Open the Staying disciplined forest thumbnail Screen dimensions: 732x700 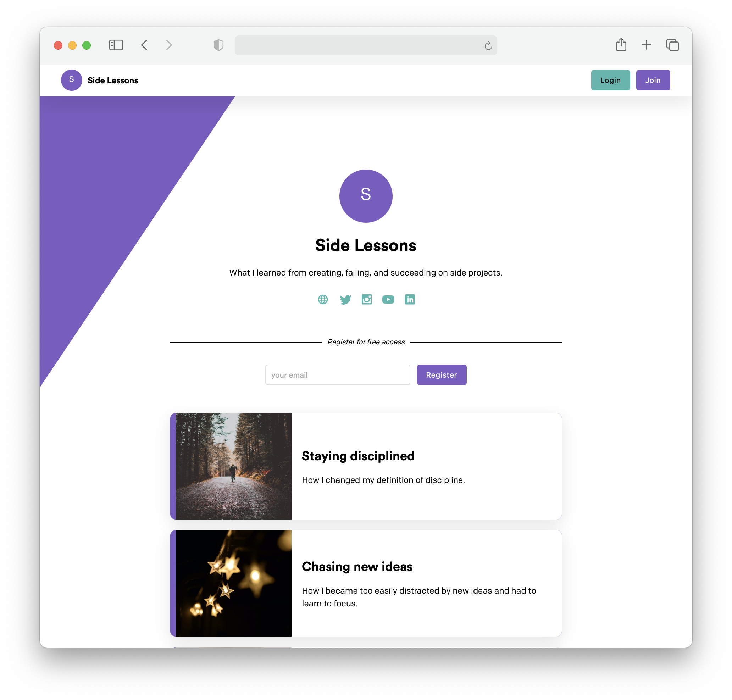[233, 466]
